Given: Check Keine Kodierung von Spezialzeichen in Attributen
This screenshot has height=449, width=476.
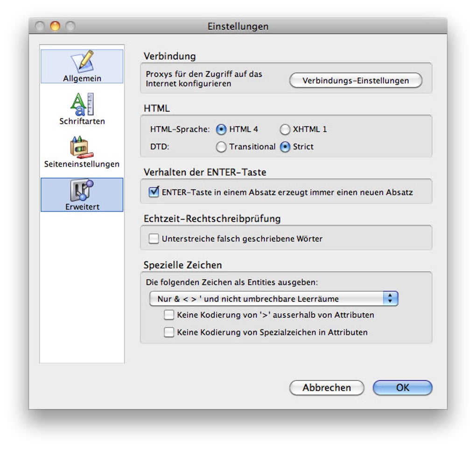Looking at the screenshot, I should pyautogui.click(x=169, y=332).
